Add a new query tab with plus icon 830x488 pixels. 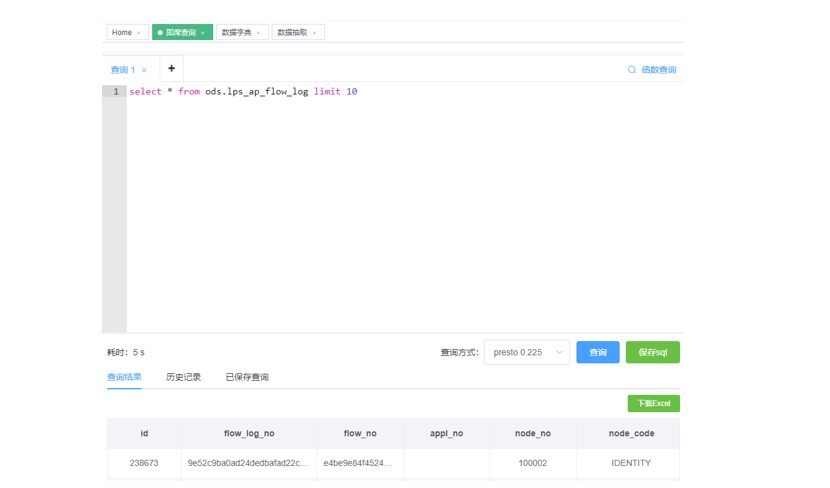pyautogui.click(x=172, y=68)
